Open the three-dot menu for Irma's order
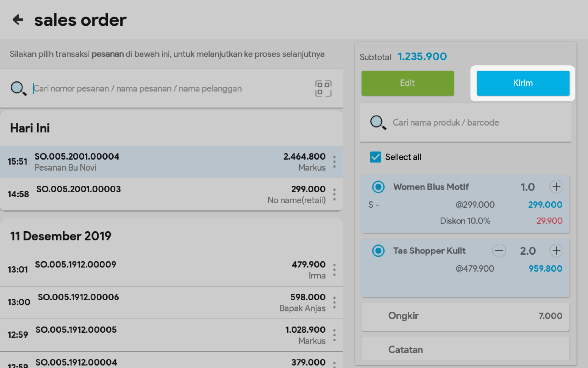The width and height of the screenshot is (588, 368). tap(335, 270)
